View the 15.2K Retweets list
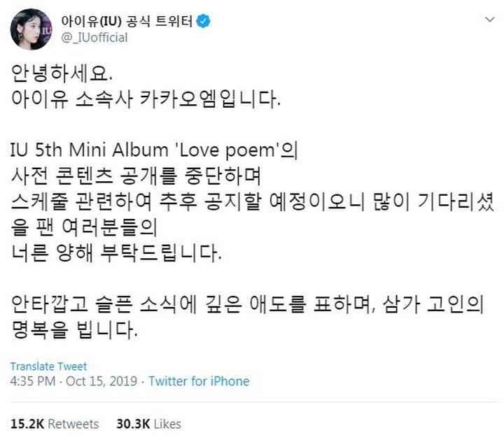The height and width of the screenshot is (442, 504). (55, 424)
